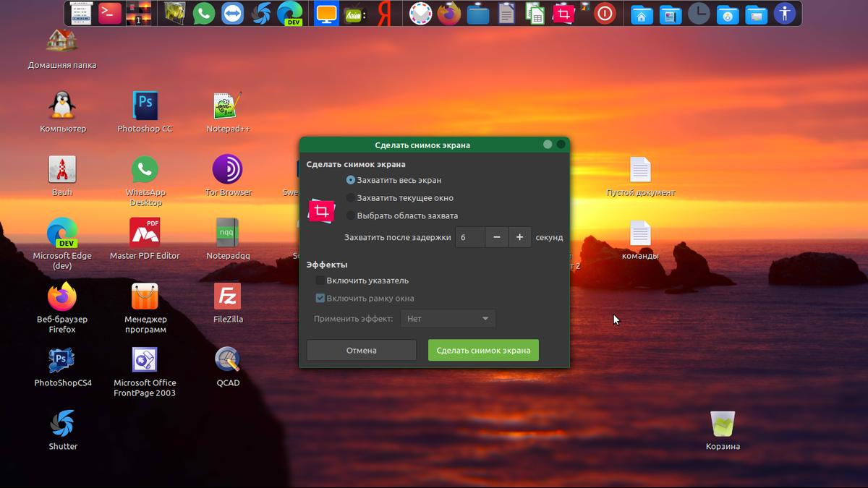Select the QCAD desktop icon
The image size is (868, 488).
pos(228,367)
